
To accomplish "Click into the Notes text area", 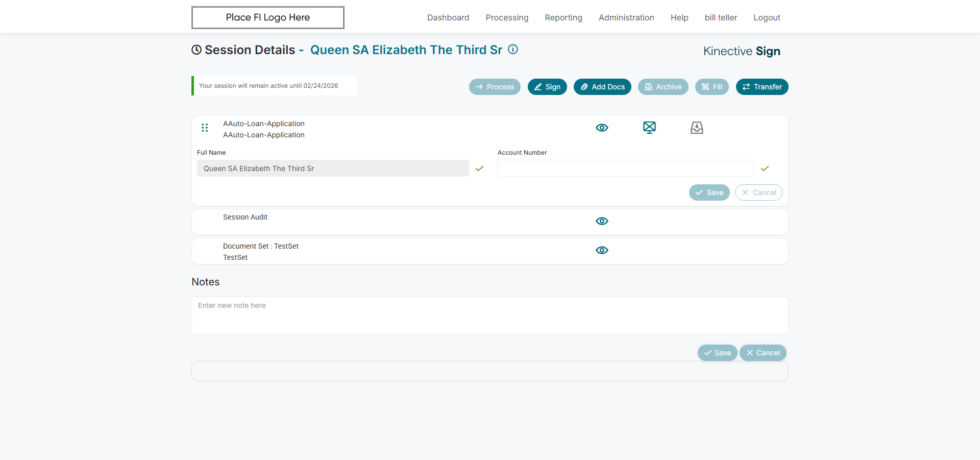I will click(490, 316).
